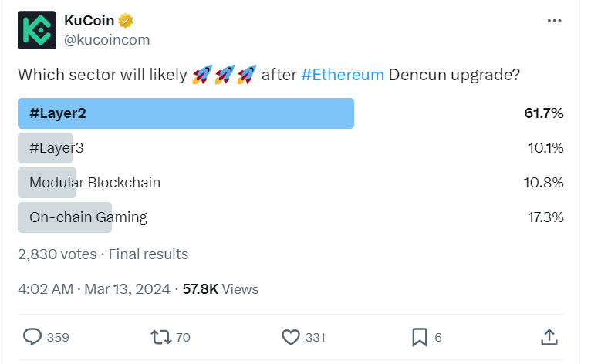Click the 61.7% poll percentage
591x364 pixels.
pos(544,113)
